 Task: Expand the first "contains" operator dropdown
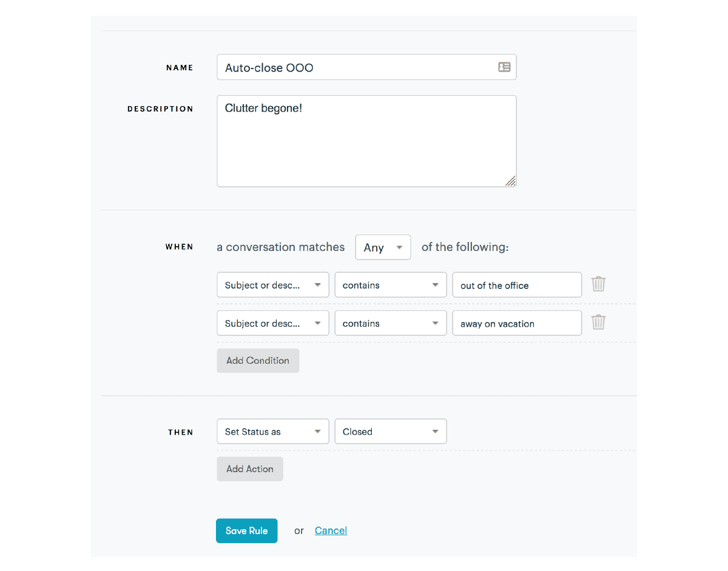pos(390,284)
